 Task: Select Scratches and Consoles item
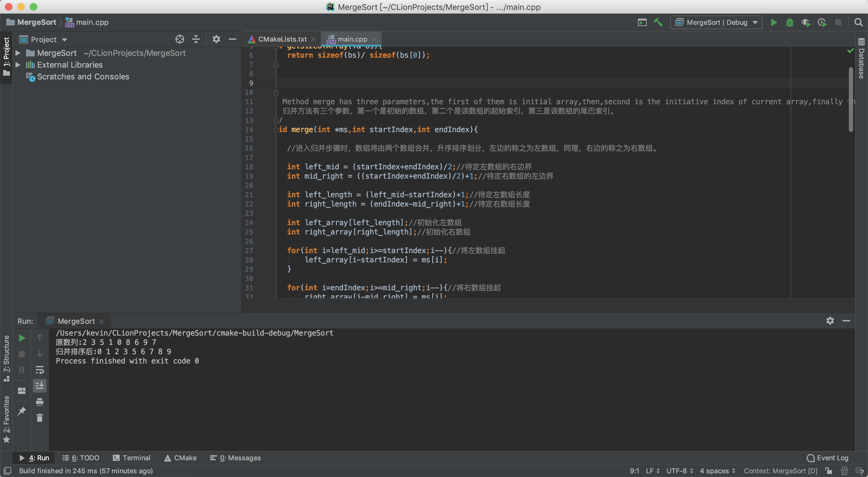83,77
